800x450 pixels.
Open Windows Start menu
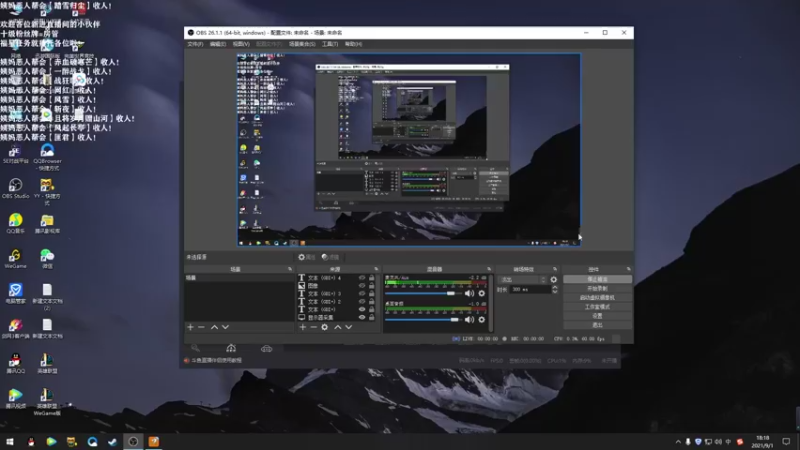[10, 441]
